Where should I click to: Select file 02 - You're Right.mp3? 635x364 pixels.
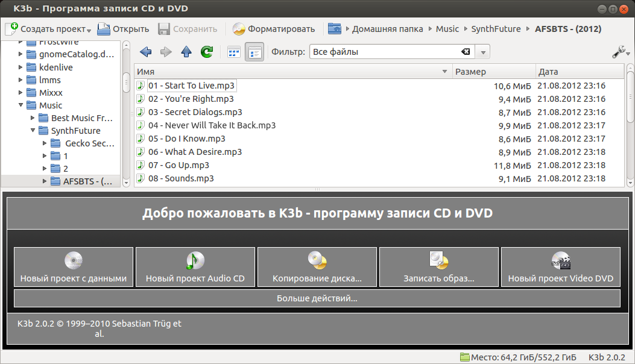point(191,99)
